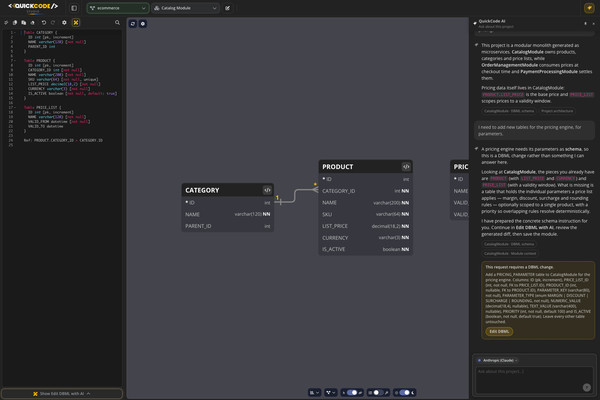Click the Edit DBML button

point(499,331)
